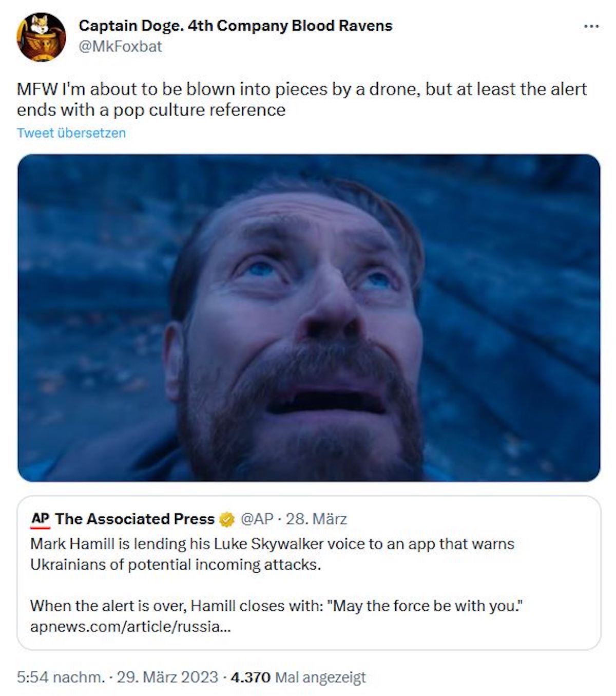Open the attached photo of the bearded man
Viewport: 616px width, 696px height.
309,317
